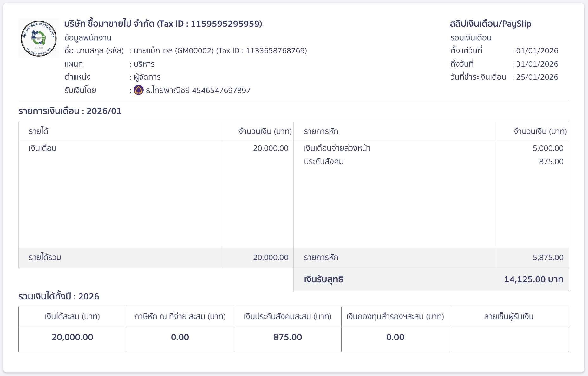Click the total deductions value 5,875.00
The height and width of the screenshot is (376, 588).
pyautogui.click(x=548, y=258)
